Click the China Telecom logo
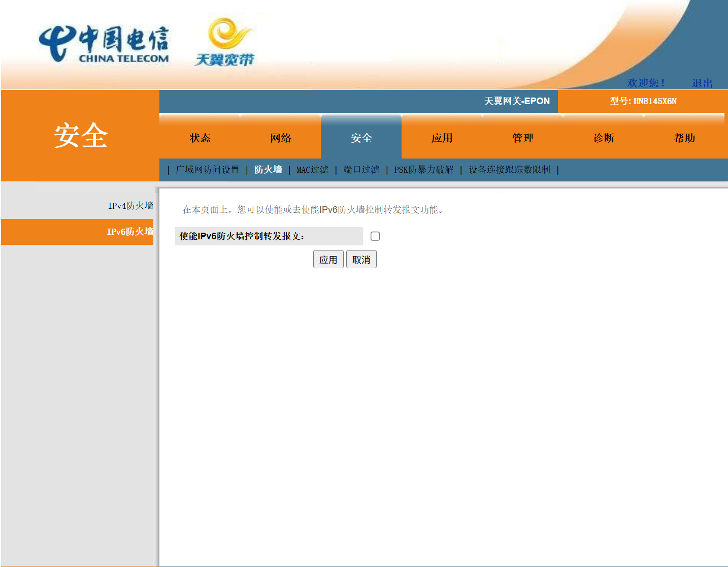The image size is (728, 567). click(104, 45)
